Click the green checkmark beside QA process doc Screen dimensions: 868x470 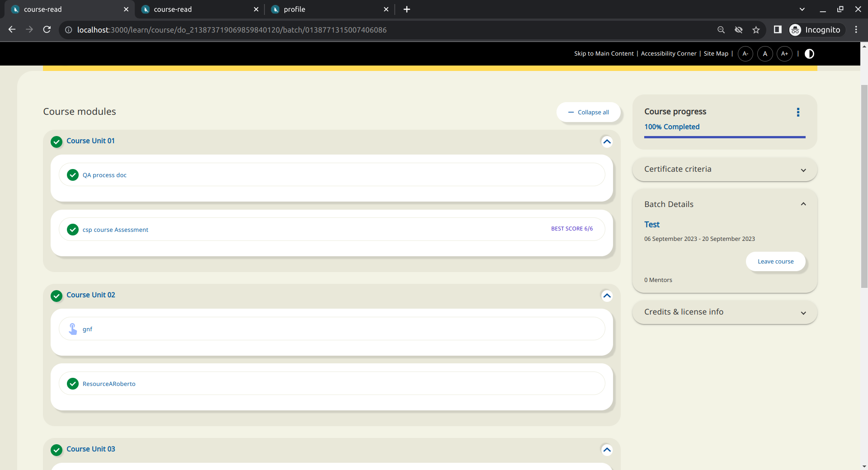pos(73,175)
